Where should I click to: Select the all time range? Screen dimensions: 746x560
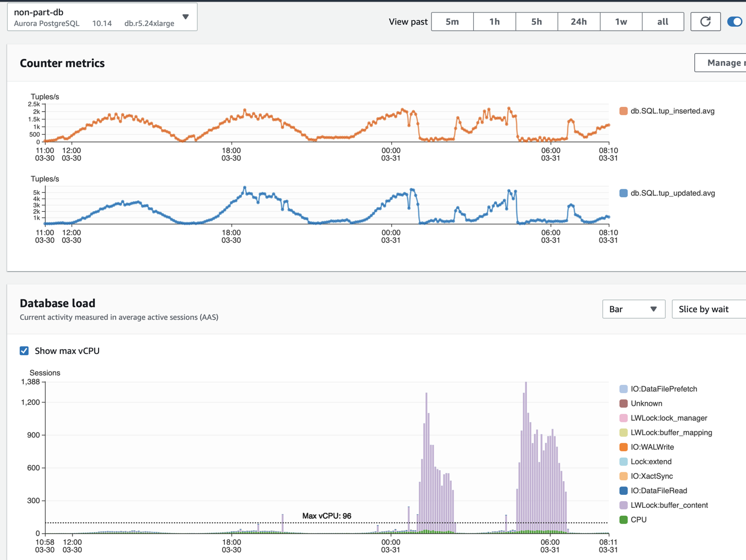click(663, 21)
